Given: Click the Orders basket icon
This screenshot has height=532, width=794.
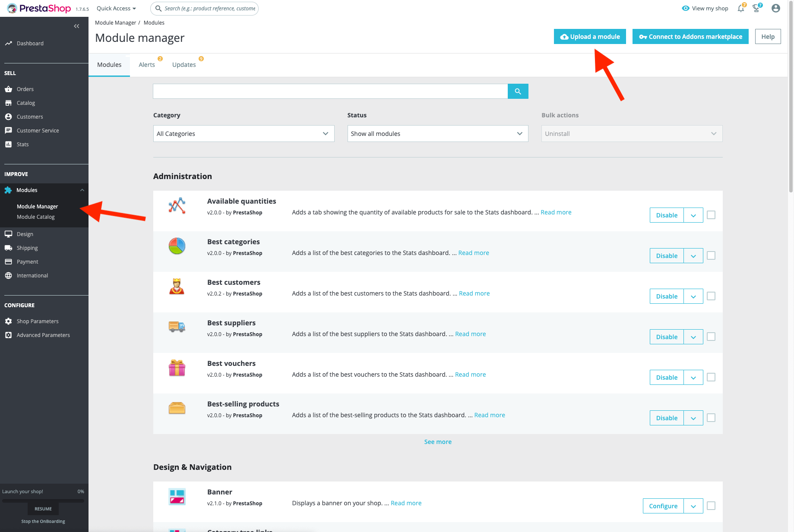Looking at the screenshot, I should point(8,89).
